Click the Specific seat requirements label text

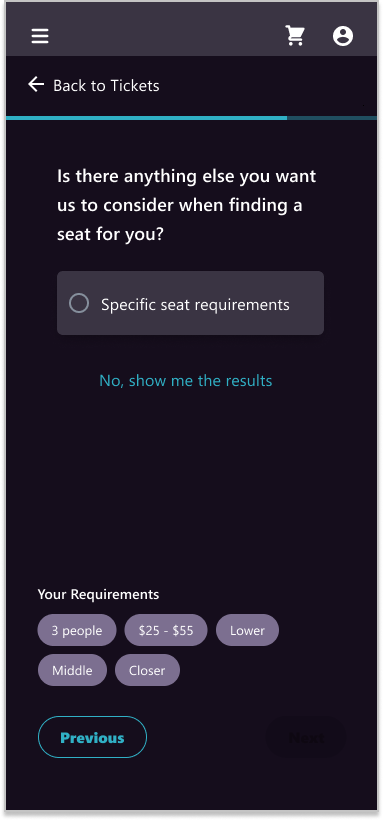(195, 304)
